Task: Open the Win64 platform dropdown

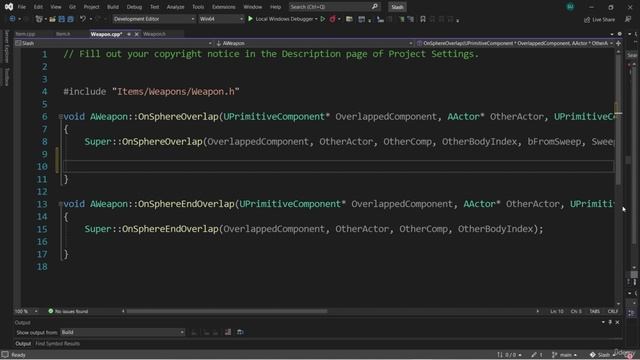Action: 221,19
